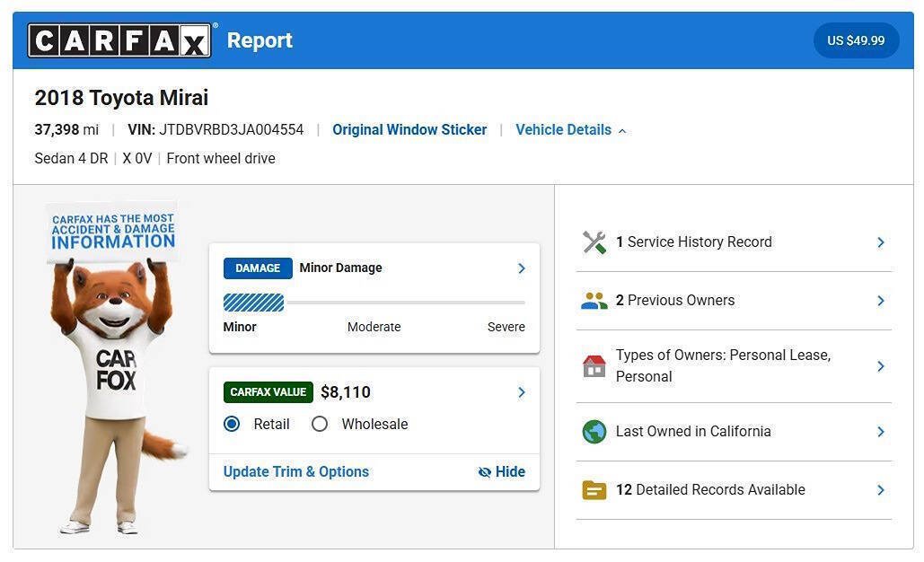
Task: Click the 2 Previous Owners text
Action: 675,301
